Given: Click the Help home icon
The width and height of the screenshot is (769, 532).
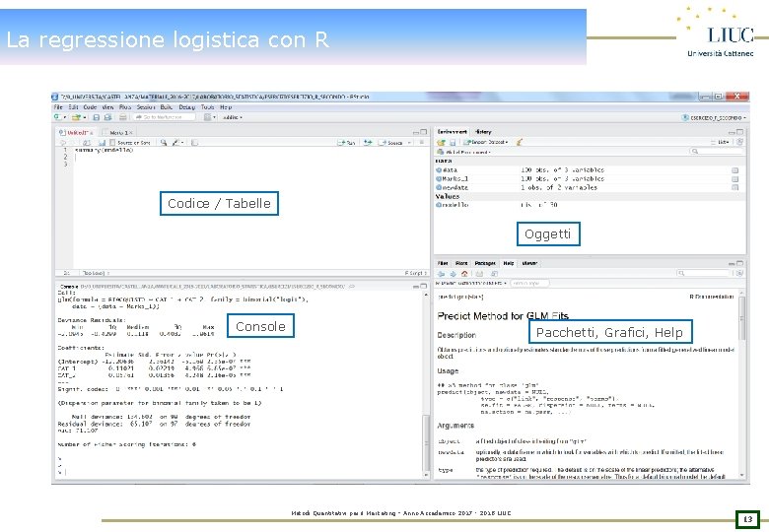Looking at the screenshot, I should coord(464,273).
